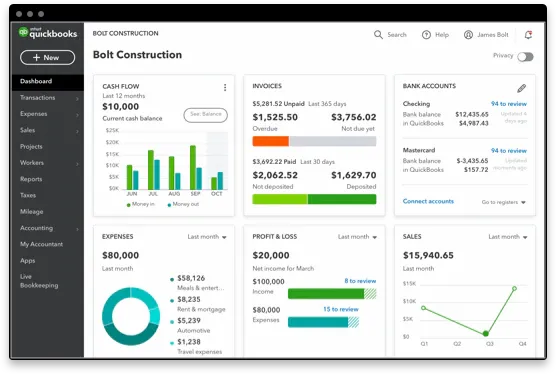Click the orange Overdue invoices bar
The image size is (556, 374).
point(271,141)
